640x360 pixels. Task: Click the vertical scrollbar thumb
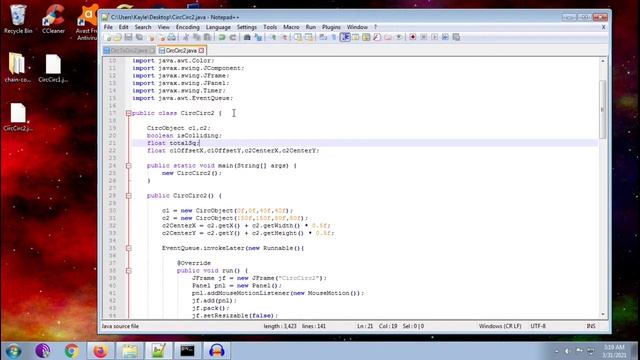603,109
